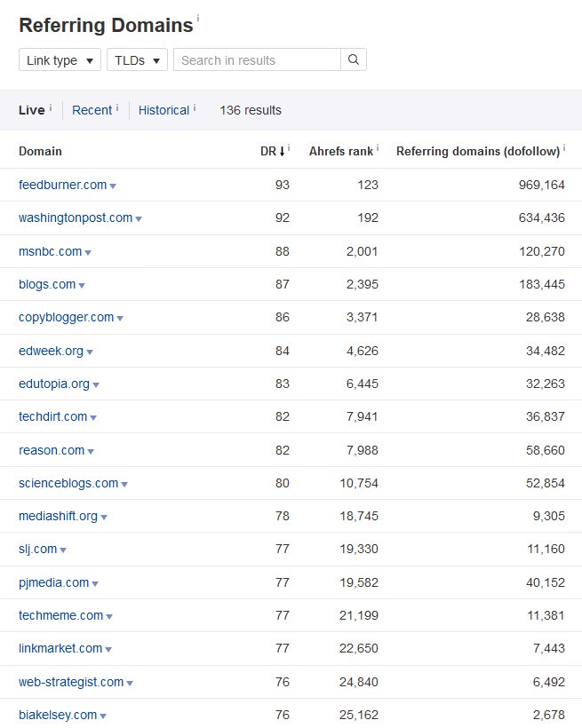The width and height of the screenshot is (582, 728).
Task: Expand the mediashift.org dropdown arrow
Action: (104, 518)
